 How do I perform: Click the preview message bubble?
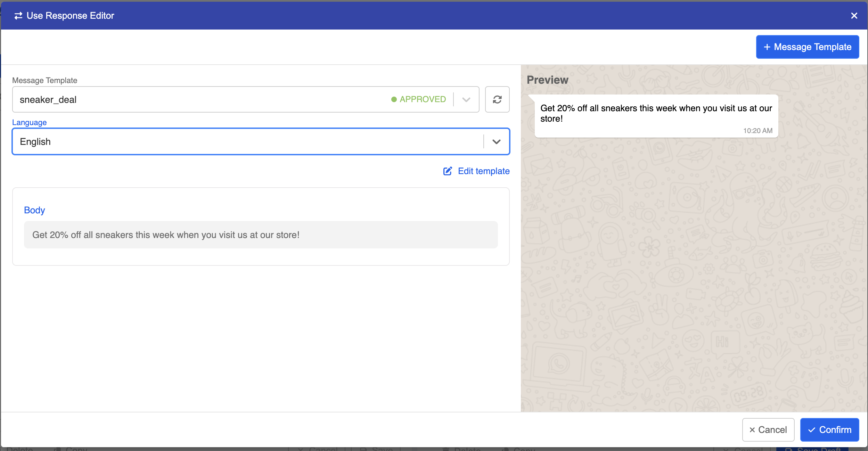pos(656,114)
